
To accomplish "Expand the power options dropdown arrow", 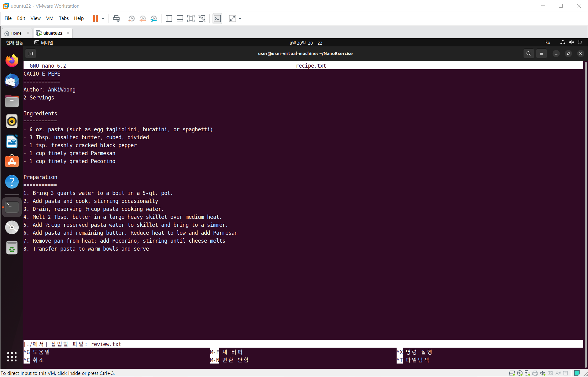I will point(103,19).
